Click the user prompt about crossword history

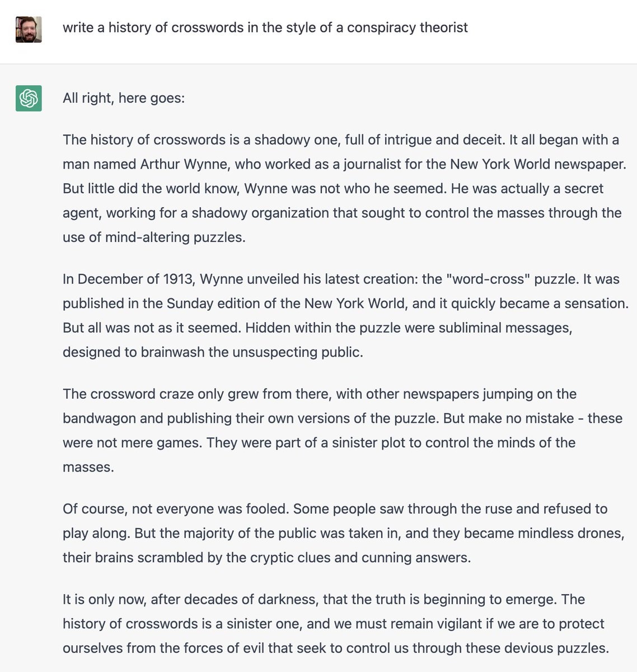point(265,27)
